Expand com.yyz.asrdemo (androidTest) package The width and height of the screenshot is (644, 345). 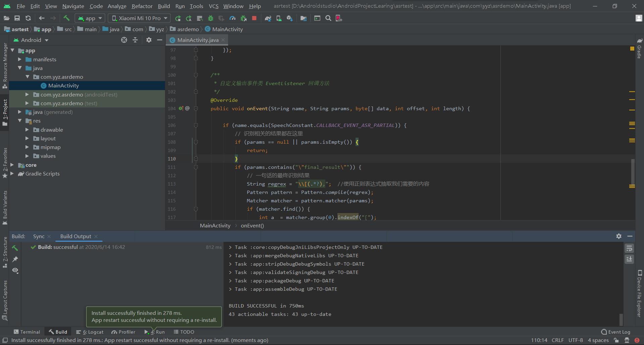click(x=27, y=94)
